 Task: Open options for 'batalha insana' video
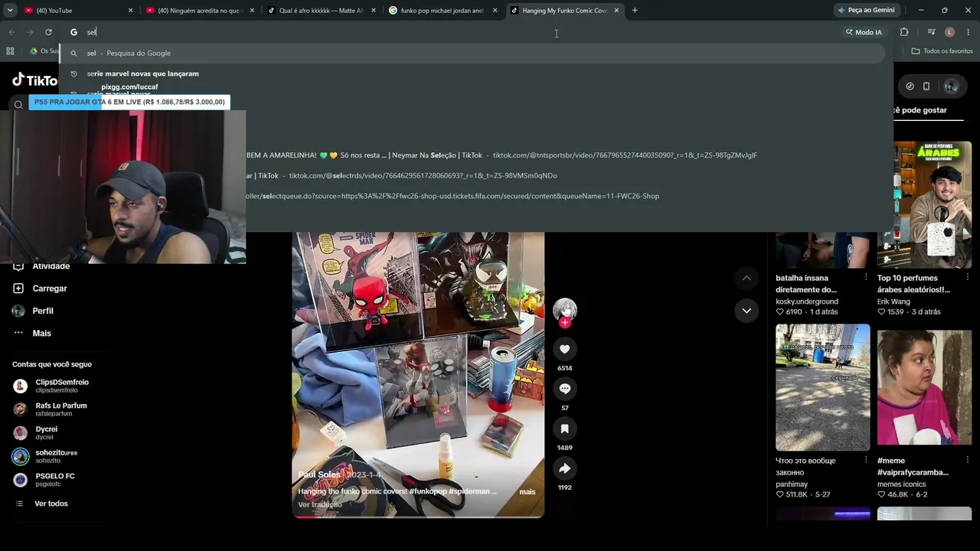tap(866, 277)
